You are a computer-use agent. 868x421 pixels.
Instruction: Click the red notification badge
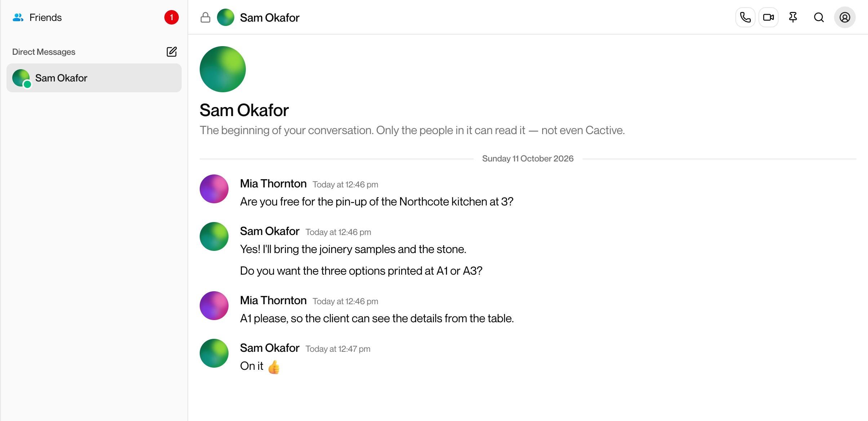172,17
